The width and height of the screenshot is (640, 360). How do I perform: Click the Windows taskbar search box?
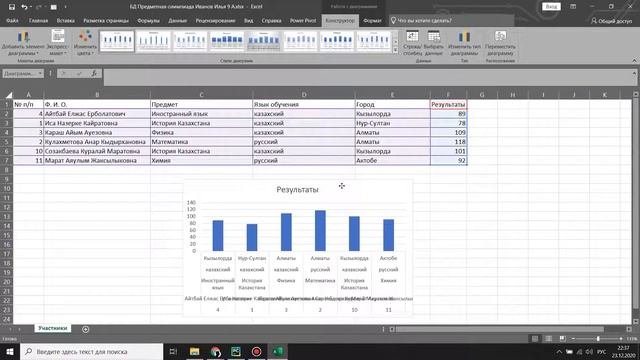pyautogui.click(x=91, y=351)
